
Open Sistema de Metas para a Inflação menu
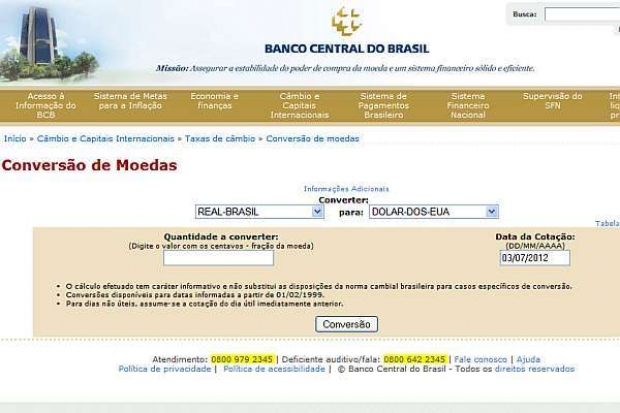[x=131, y=101]
